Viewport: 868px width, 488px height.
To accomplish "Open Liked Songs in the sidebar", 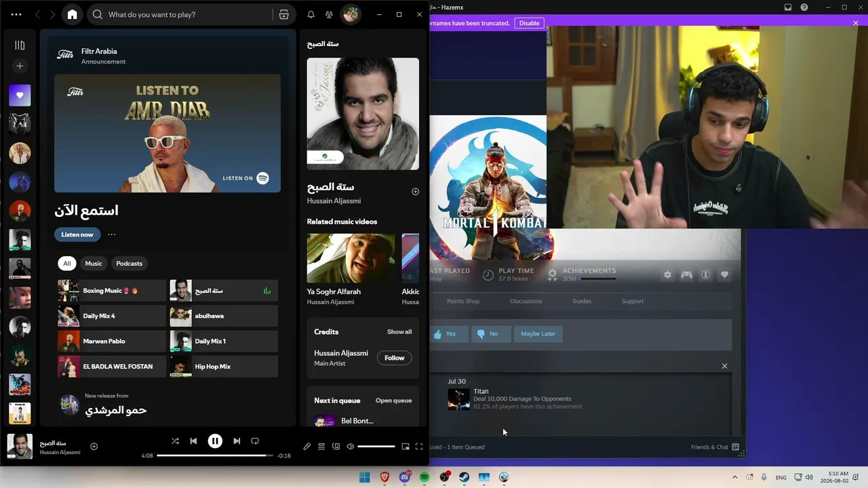I will (x=20, y=96).
